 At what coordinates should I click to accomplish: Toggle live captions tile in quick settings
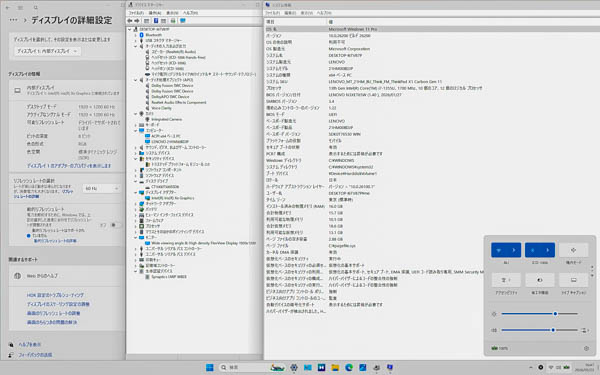pos(573,280)
